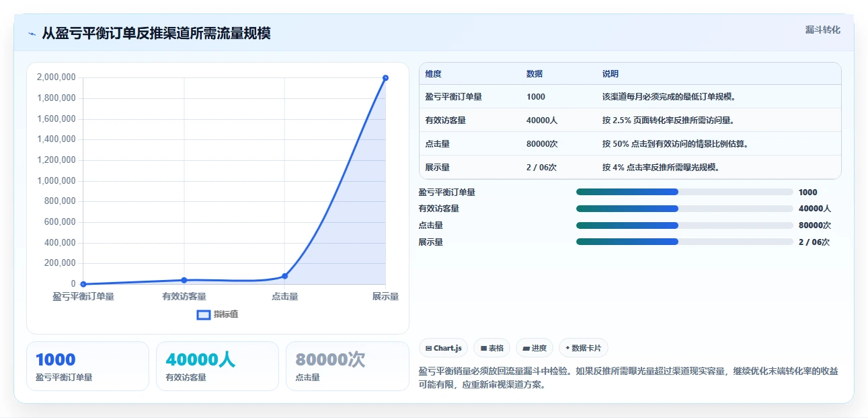Screen dimensions: 868x418
Task: Click the 展示量 table row label
Action: 438,167
